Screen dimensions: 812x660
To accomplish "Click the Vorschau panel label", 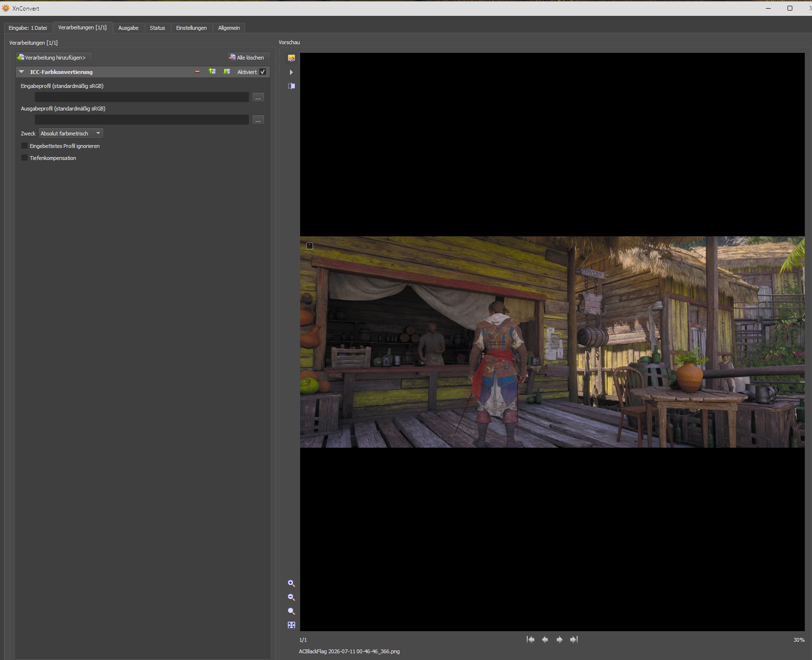I will pyautogui.click(x=289, y=42).
